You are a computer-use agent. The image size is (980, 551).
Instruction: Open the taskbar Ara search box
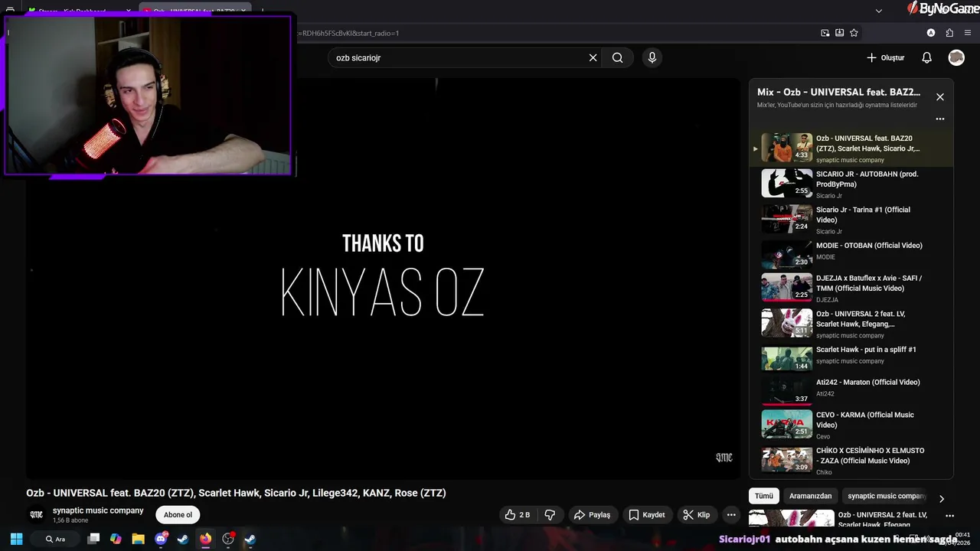(55, 539)
